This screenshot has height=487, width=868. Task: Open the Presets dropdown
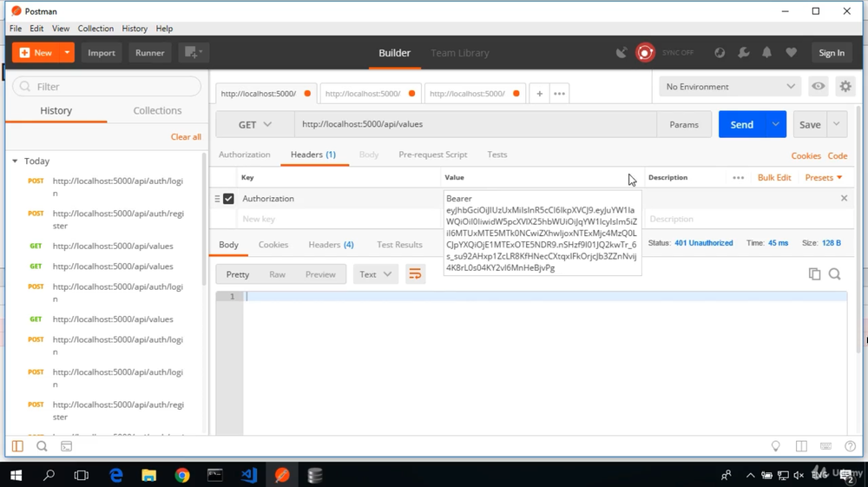(824, 178)
